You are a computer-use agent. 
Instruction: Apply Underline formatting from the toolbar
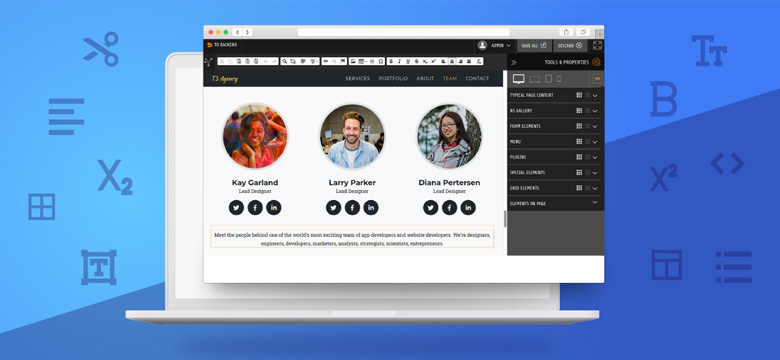[408, 61]
